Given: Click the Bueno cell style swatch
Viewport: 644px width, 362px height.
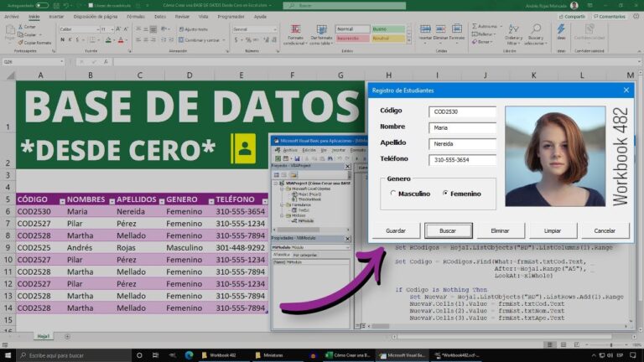Looking at the screenshot, I should [388, 29].
